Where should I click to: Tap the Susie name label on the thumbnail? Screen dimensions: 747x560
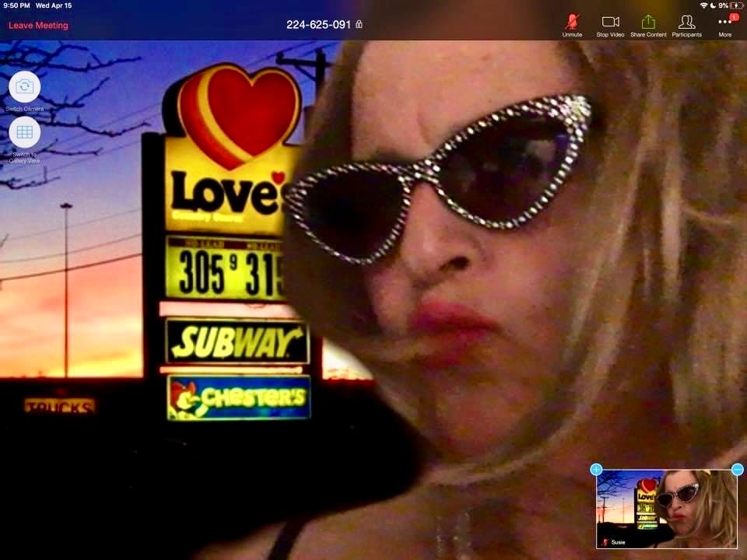pyautogui.click(x=618, y=542)
